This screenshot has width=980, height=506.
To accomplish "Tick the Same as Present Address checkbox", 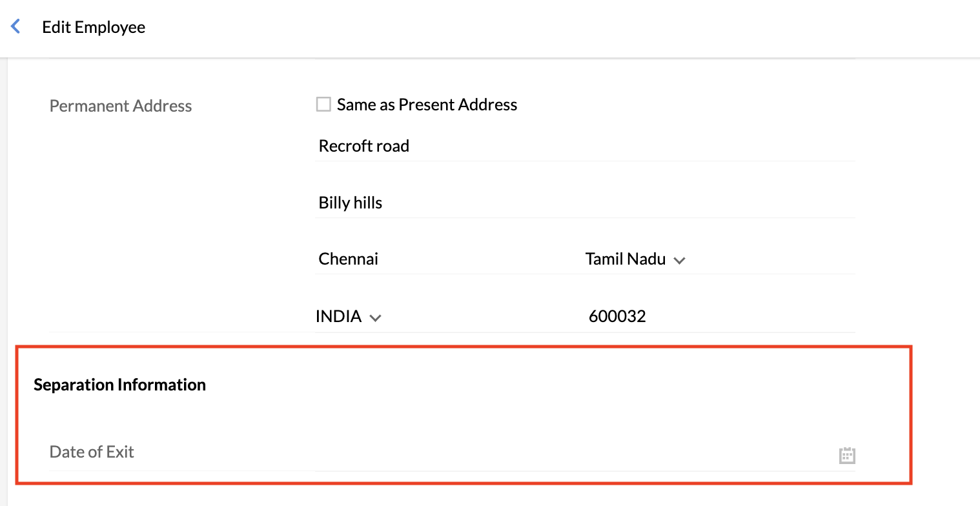I will pos(323,105).
